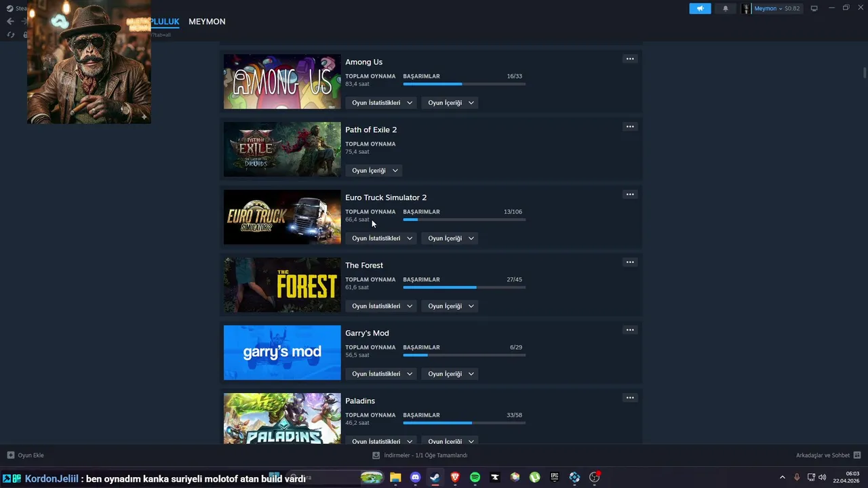Click Oyun Ekle text button

31,455
